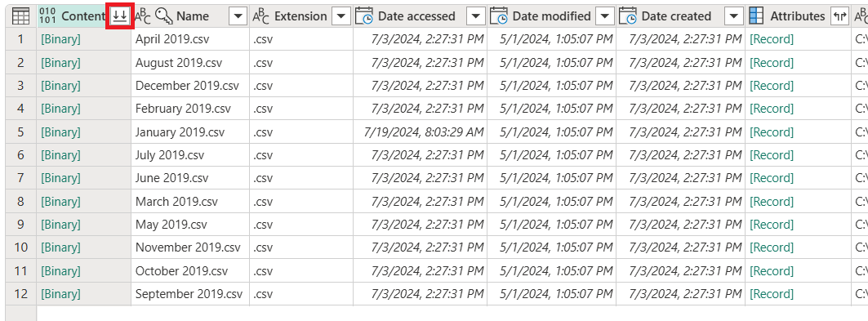This screenshot has height=321, width=868.
Task: Open the [Binary] link for April 2019.csv
Action: point(60,39)
